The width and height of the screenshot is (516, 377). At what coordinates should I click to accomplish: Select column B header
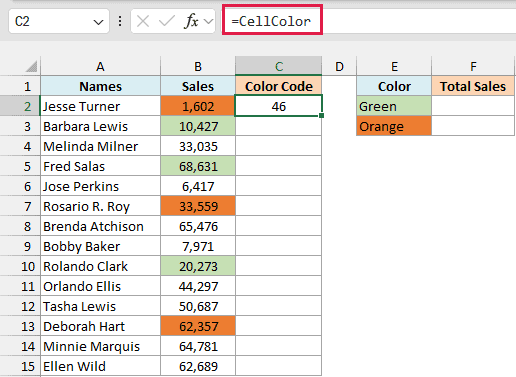pos(198,66)
